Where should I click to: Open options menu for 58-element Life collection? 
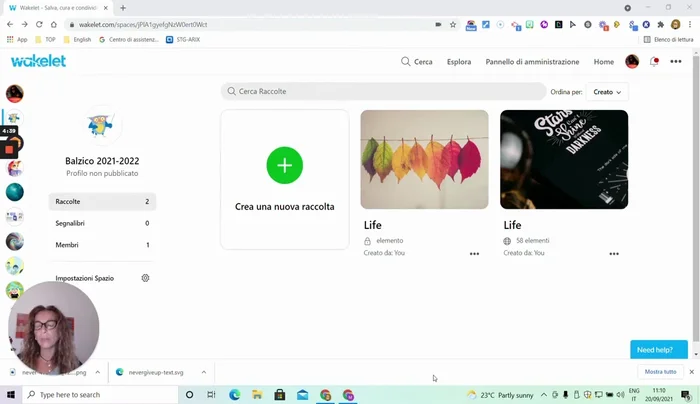(614, 254)
